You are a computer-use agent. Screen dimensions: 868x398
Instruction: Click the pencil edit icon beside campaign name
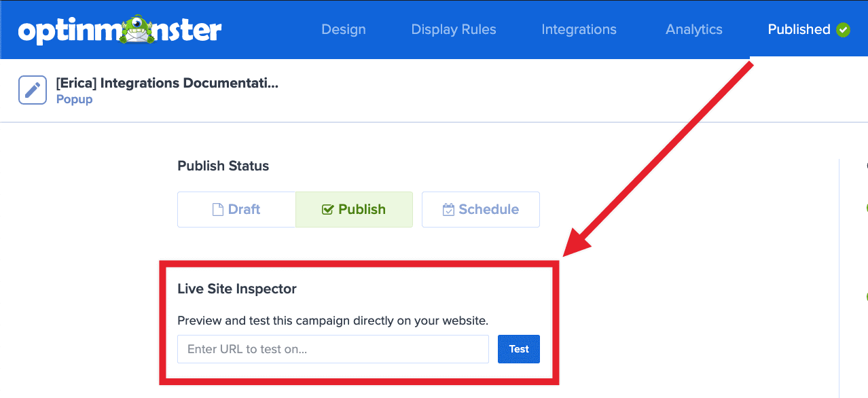pyautogui.click(x=32, y=89)
